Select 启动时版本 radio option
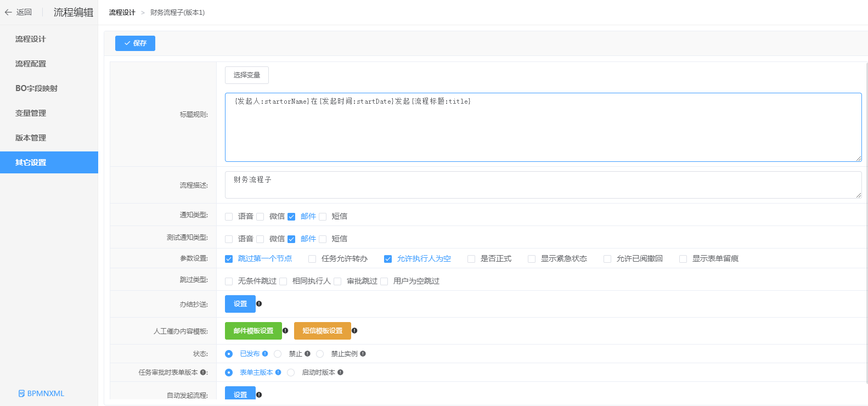The image size is (868, 406). [291, 373]
